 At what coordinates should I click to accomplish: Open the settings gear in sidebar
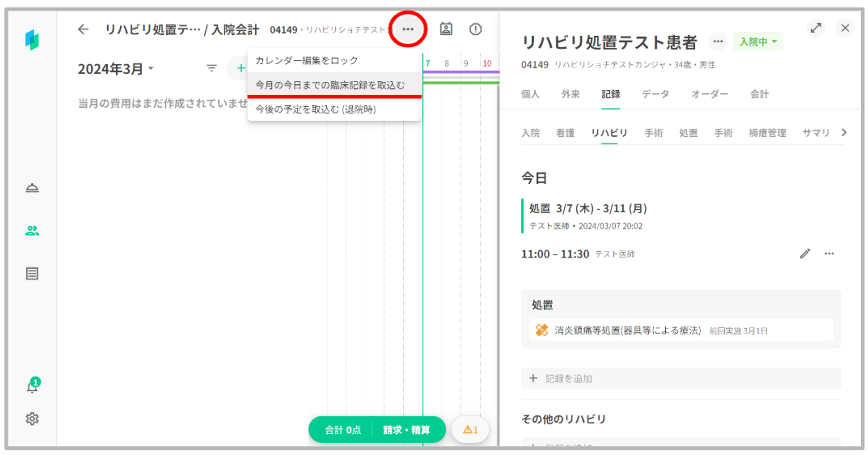[32, 419]
